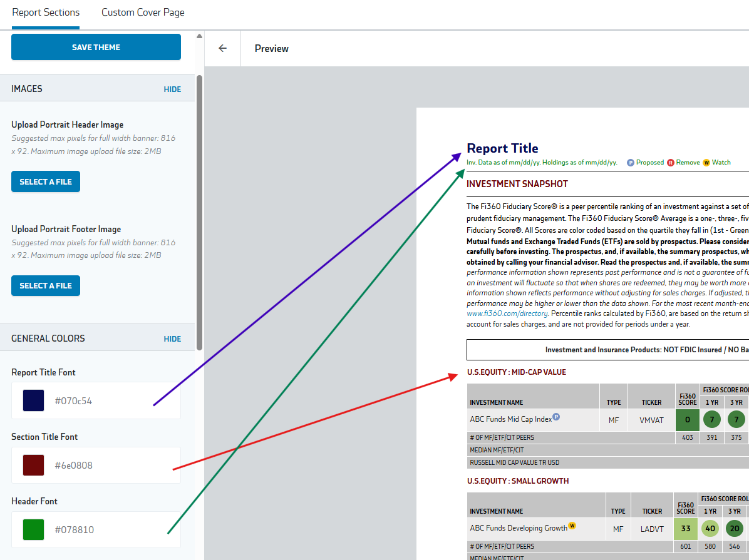Click U.S.EQUITY : MID-CAP VALUE heading
This screenshot has height=560, width=749.
(517, 372)
